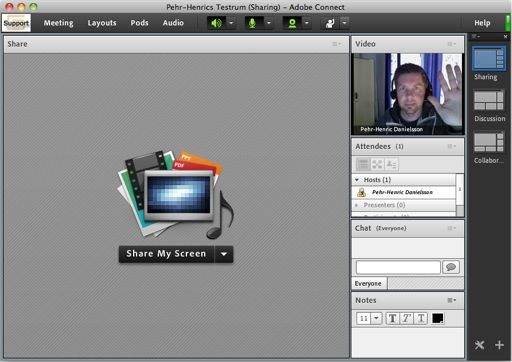The width and height of the screenshot is (512, 362).
Task: Open the webcam options dropdown arrow
Action: [307, 23]
